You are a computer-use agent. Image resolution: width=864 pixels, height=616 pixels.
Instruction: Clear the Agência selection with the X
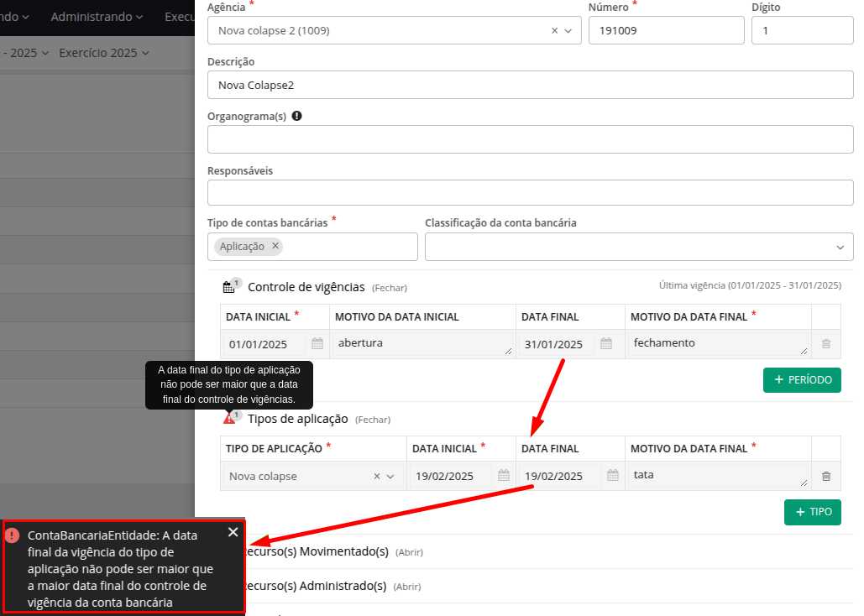coord(555,31)
